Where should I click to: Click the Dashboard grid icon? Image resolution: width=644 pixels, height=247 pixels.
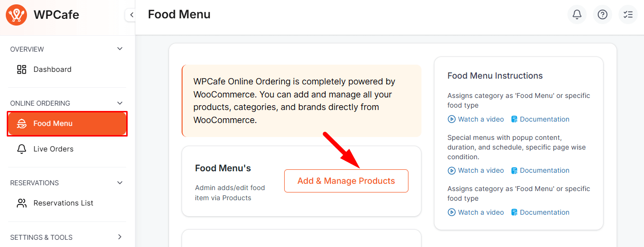point(22,69)
